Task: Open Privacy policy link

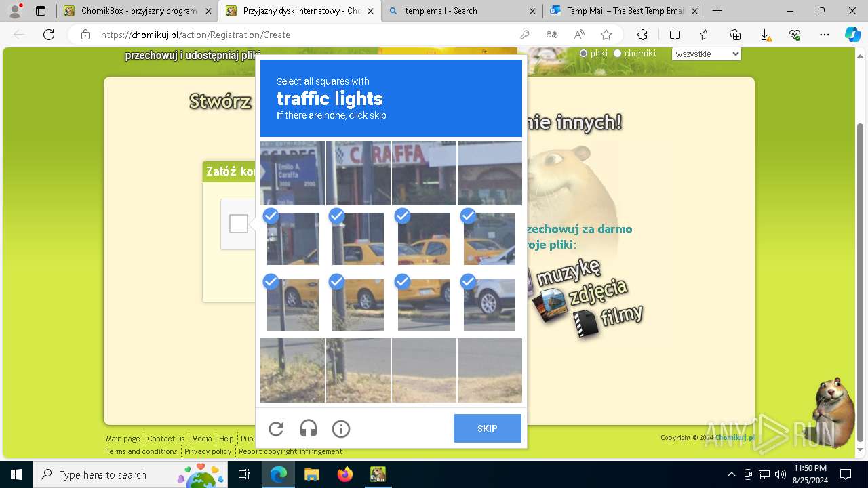Action: coord(208,451)
